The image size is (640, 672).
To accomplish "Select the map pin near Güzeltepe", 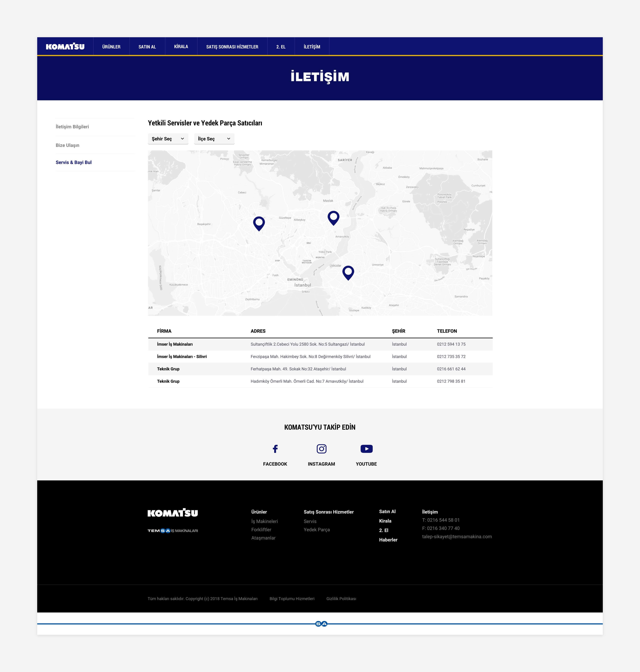I will tap(259, 224).
